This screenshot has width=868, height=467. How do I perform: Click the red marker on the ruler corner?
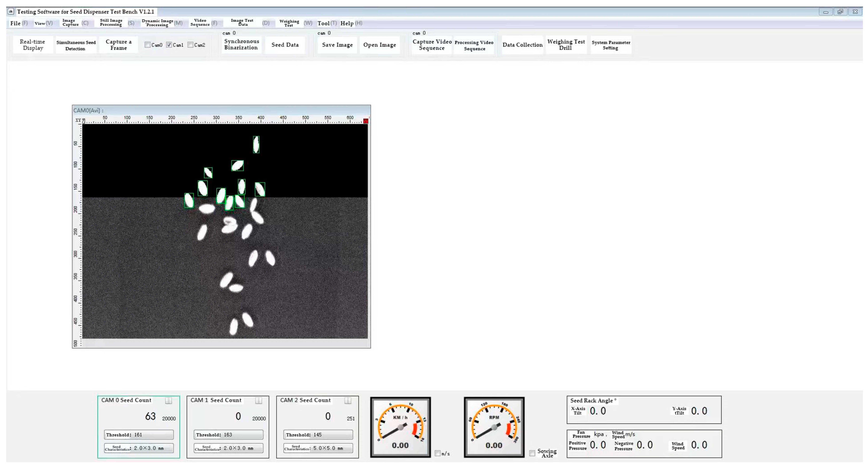[366, 121]
